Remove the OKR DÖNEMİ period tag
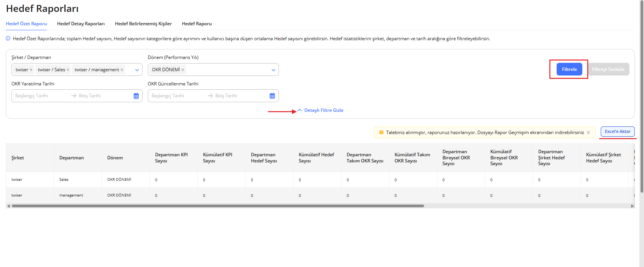The height and width of the screenshot is (267, 644). pos(183,70)
